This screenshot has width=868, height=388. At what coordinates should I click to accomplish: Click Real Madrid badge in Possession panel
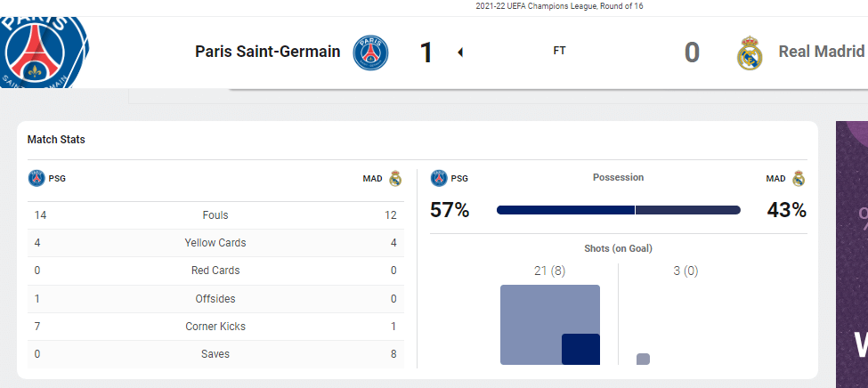(x=799, y=178)
